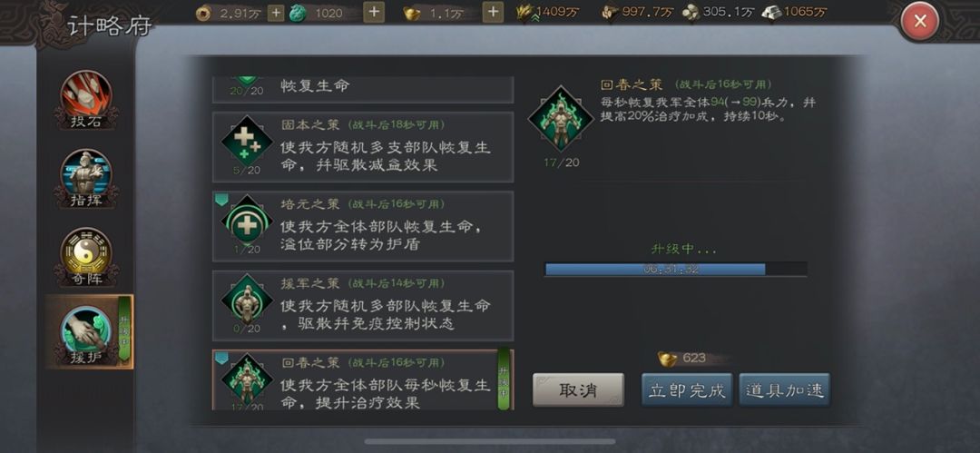Pick the 援军之策 skill icon
The image size is (980, 453).
click(x=247, y=300)
